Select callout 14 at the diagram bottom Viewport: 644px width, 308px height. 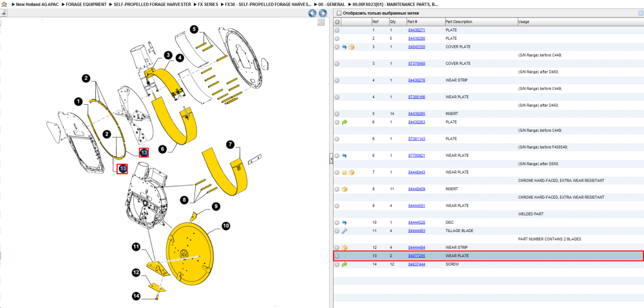[136, 296]
